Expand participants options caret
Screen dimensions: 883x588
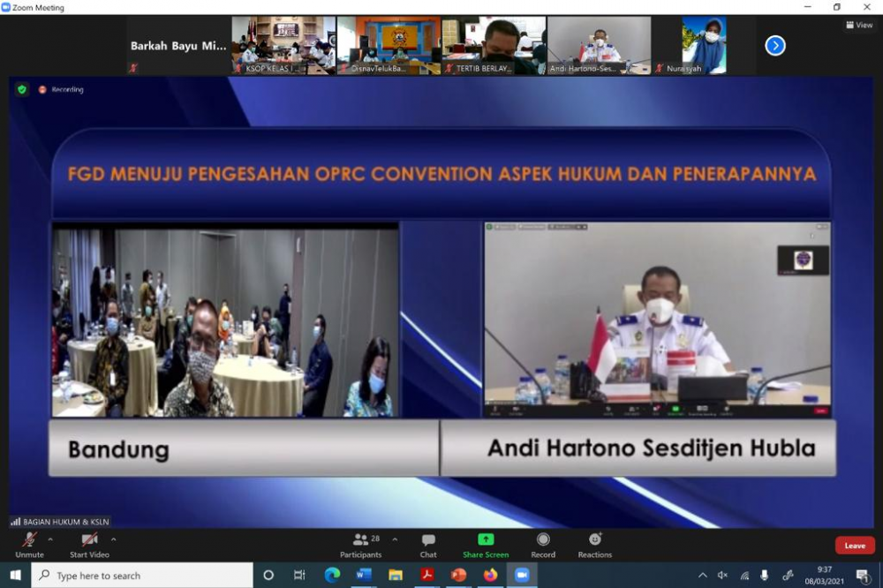pyautogui.click(x=395, y=539)
